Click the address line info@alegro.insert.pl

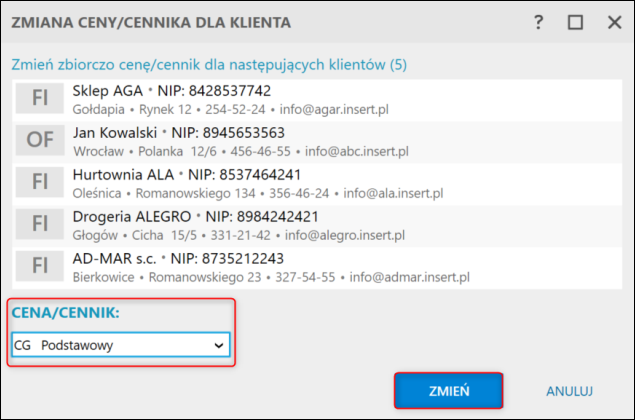(345, 235)
